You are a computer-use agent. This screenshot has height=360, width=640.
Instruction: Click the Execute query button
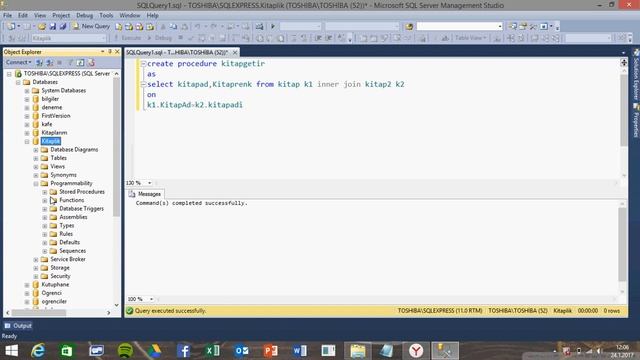[127, 38]
